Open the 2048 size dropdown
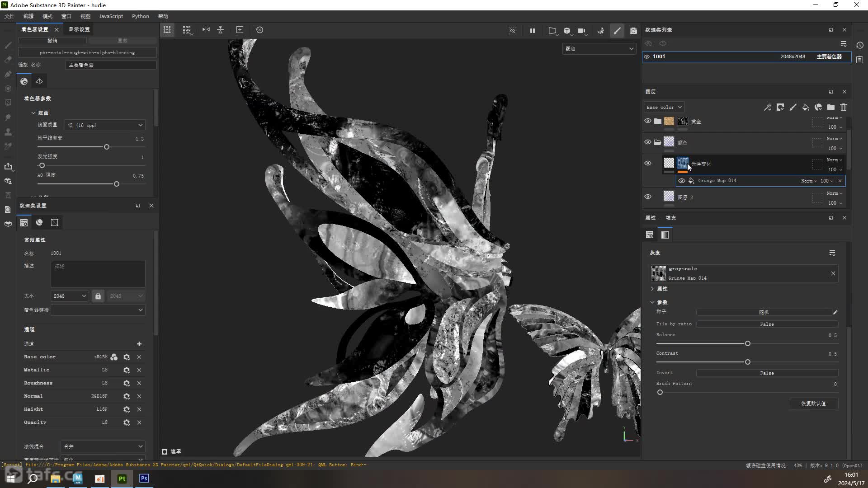 (70, 296)
